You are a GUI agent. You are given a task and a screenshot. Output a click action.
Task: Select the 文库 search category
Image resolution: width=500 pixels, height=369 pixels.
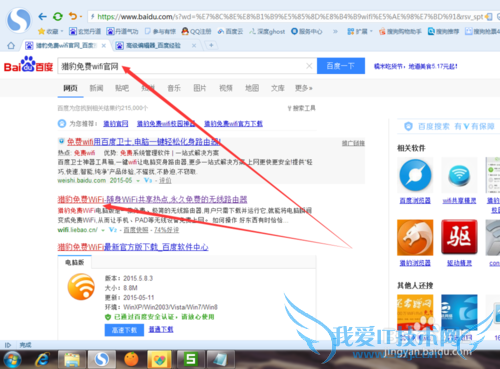pyautogui.click(x=278, y=88)
